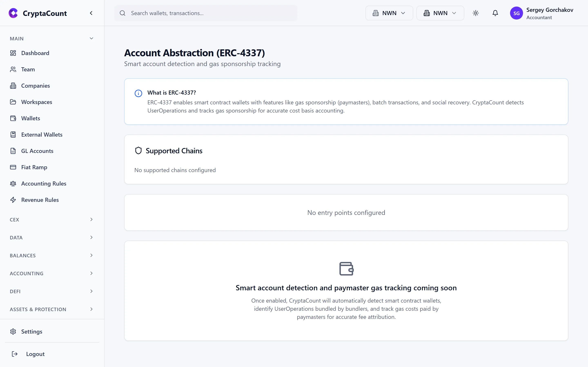Viewport: 588px width, 367px height.
Task: Select Companies in the sidebar
Action: (x=36, y=85)
